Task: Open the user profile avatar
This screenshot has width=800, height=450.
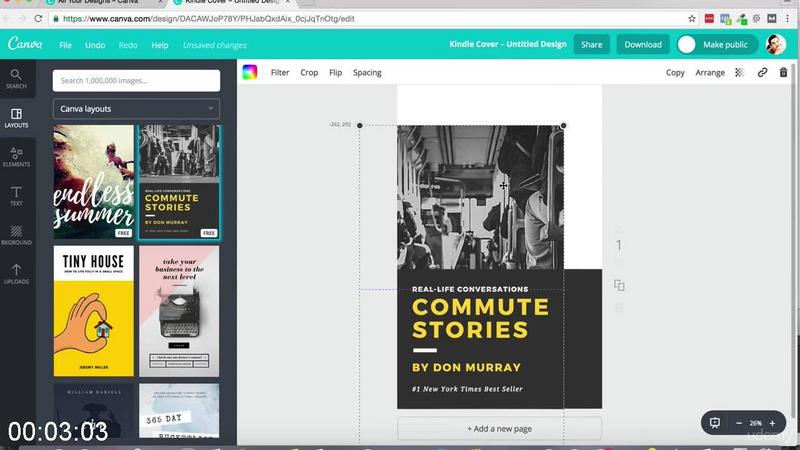Action: click(776, 44)
